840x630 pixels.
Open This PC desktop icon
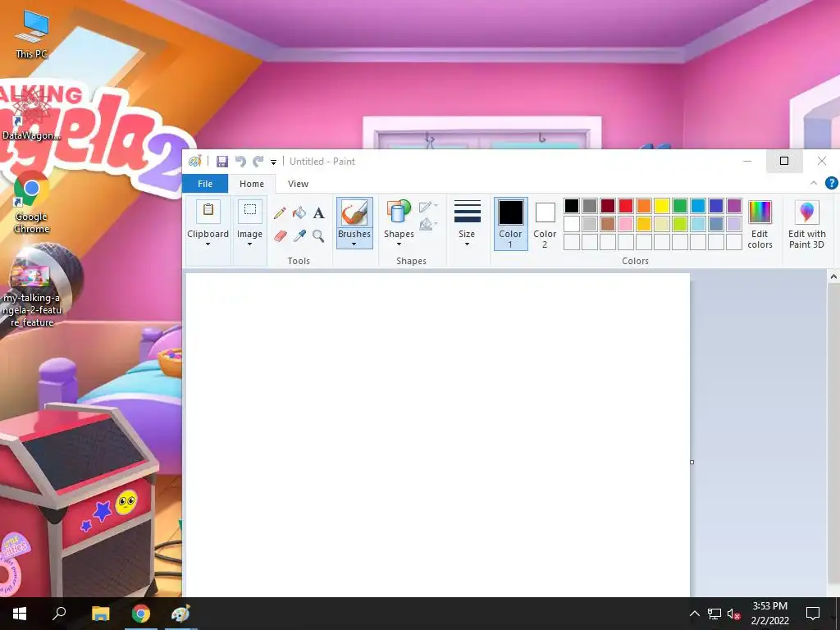32,34
